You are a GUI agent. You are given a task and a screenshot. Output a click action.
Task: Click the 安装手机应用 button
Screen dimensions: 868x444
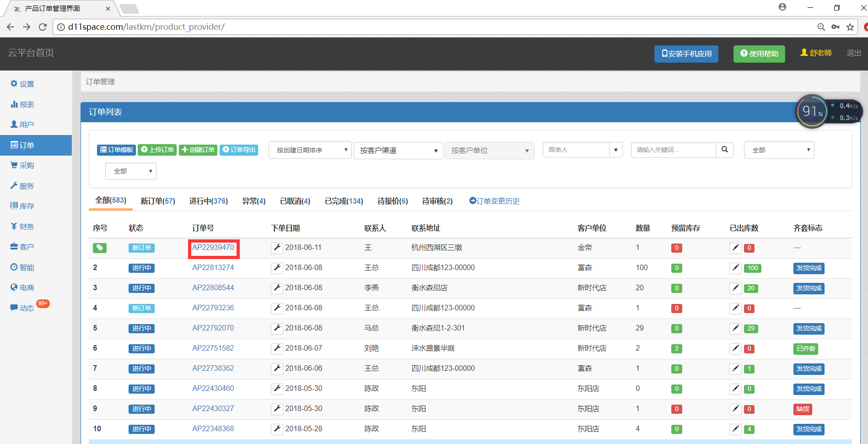coord(686,54)
